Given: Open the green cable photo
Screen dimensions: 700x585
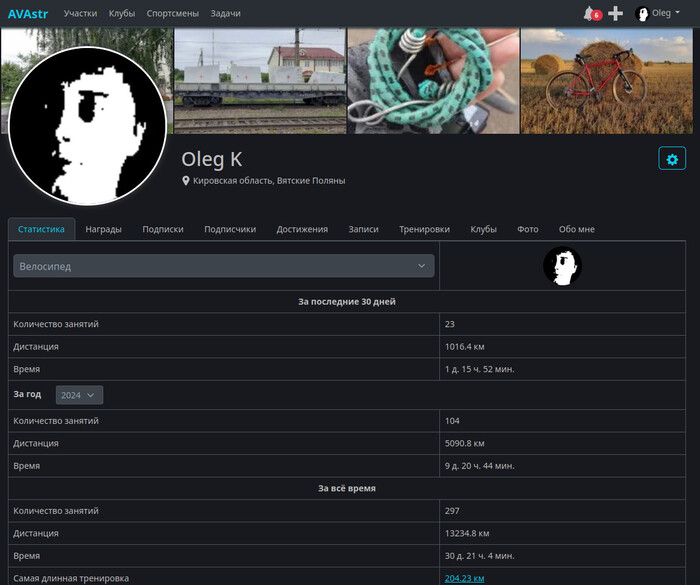Looking at the screenshot, I should coord(433,81).
